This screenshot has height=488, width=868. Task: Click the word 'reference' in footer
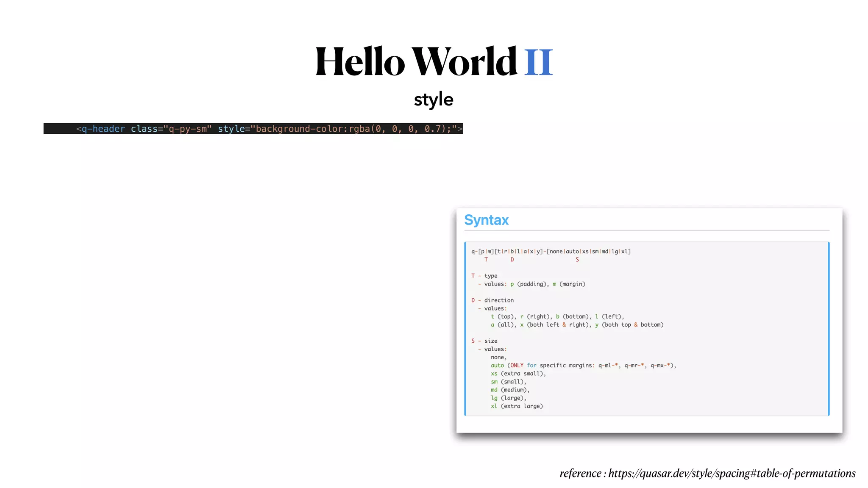pos(580,473)
